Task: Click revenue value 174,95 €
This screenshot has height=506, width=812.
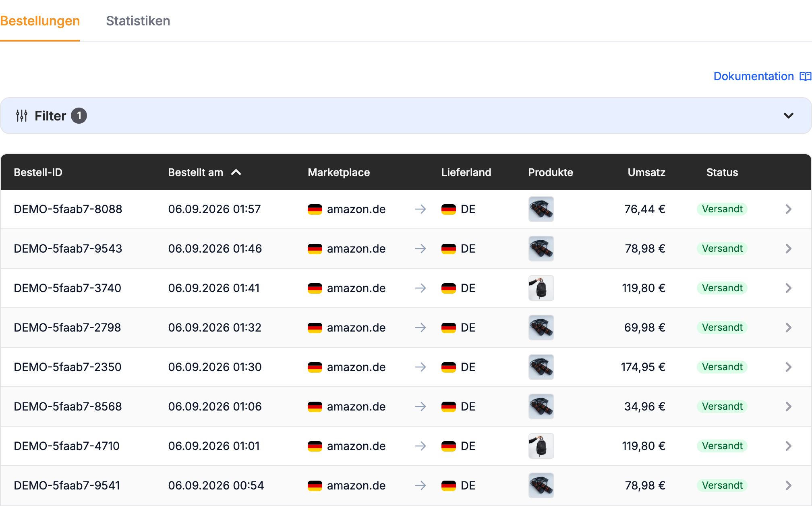Action: 643,367
